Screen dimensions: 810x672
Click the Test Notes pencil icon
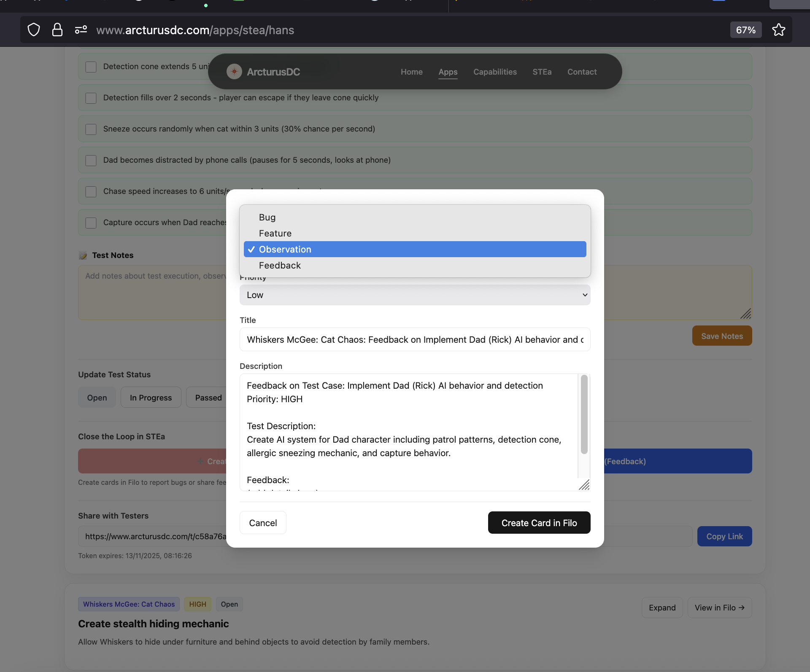coord(83,255)
